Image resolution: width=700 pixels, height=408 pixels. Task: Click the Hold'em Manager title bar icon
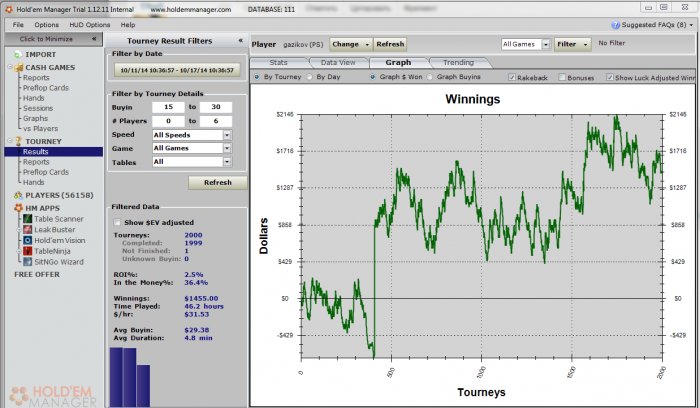(x=8, y=9)
